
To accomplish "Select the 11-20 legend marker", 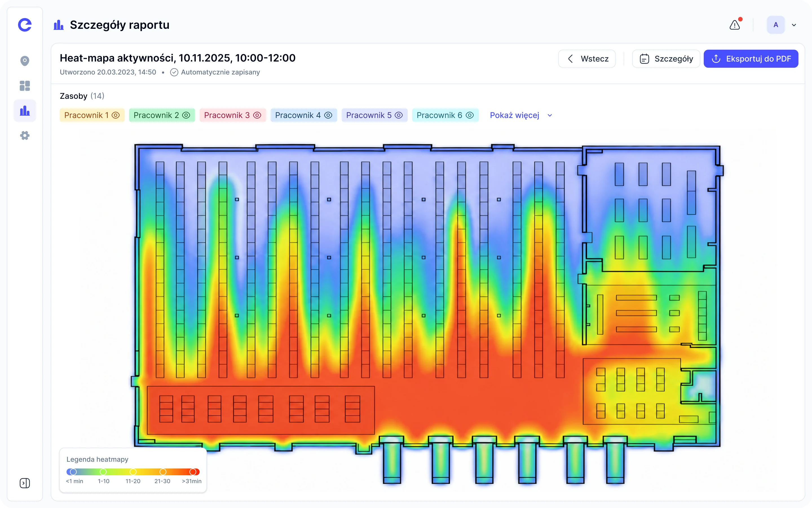I will 133,472.
